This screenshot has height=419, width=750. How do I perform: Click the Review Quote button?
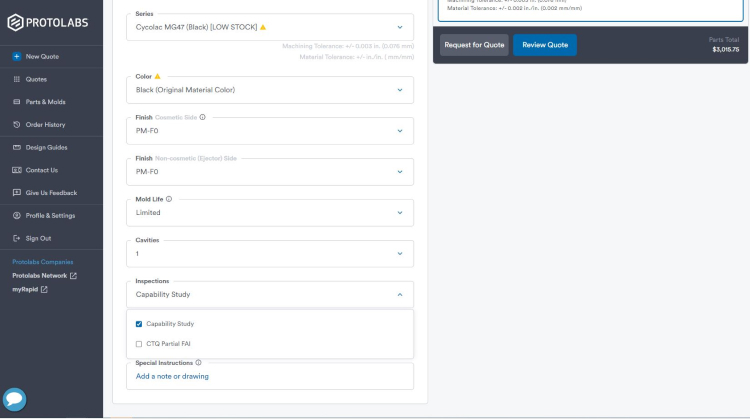pos(545,45)
